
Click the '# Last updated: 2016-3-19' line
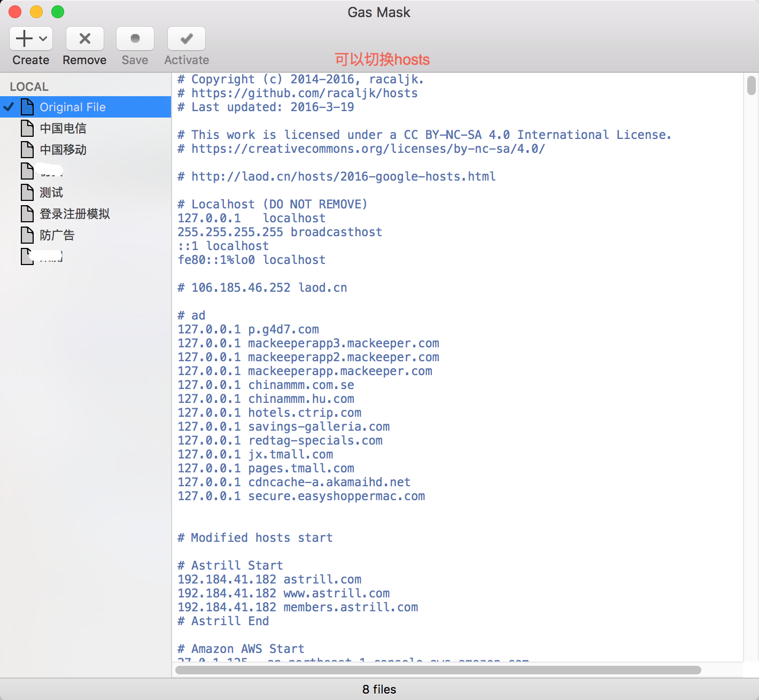[x=266, y=107]
